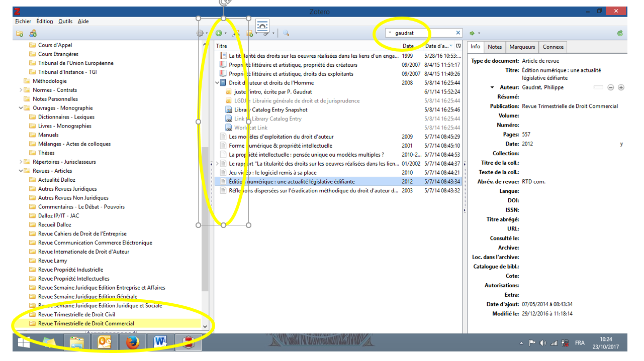Clear the search with the X icon
Image resolution: width=644 pixels, height=361 pixels.
click(458, 33)
